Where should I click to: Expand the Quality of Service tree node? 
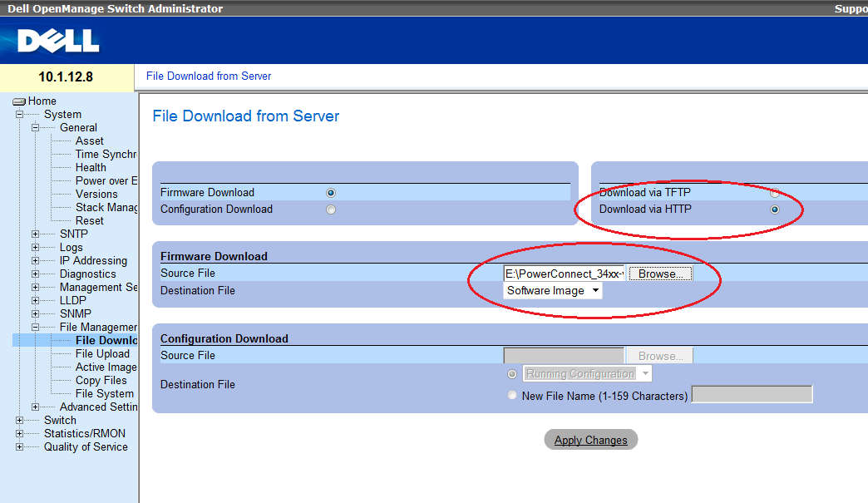click(19, 446)
